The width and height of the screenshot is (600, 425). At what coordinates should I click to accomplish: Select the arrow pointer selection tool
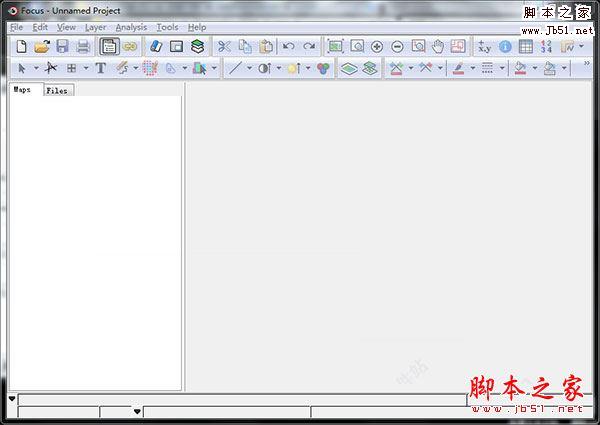click(x=22, y=68)
